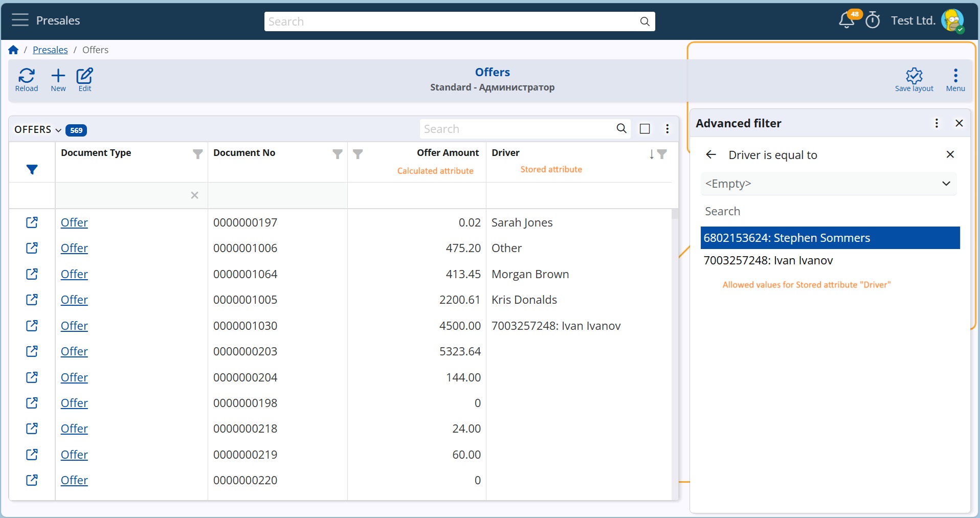
Task: Open offer 0000000220 in new window
Action: (x=32, y=480)
